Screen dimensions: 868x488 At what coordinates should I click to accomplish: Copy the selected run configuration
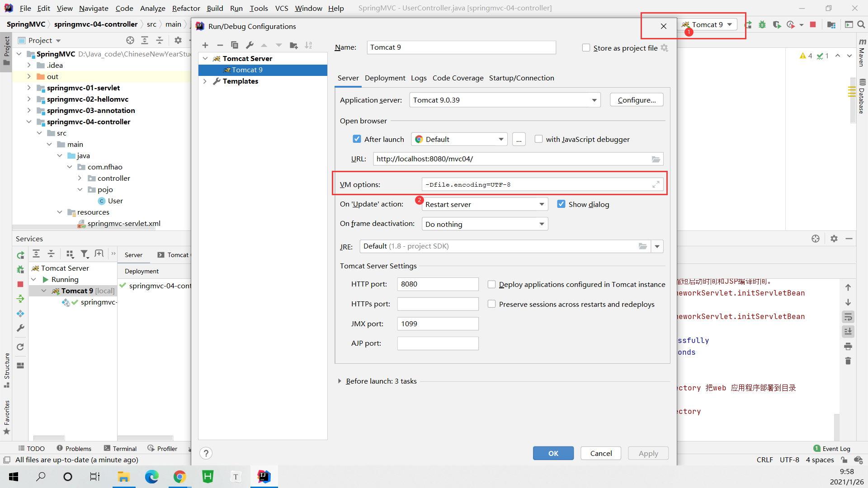[x=235, y=45]
